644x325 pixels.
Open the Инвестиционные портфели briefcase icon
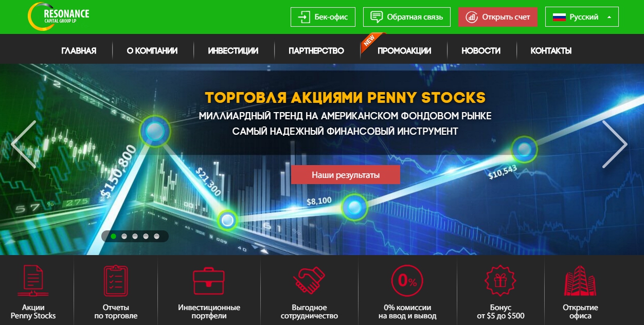click(209, 281)
